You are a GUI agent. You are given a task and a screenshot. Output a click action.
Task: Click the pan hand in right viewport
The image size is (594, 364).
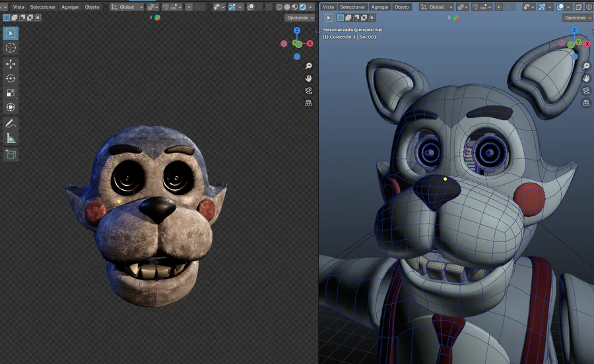[x=587, y=78]
